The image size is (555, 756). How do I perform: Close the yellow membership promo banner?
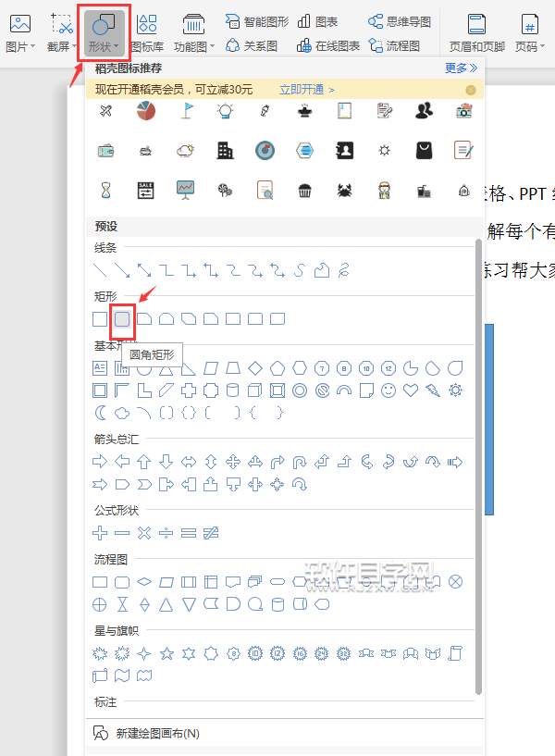pyautogui.click(x=471, y=90)
